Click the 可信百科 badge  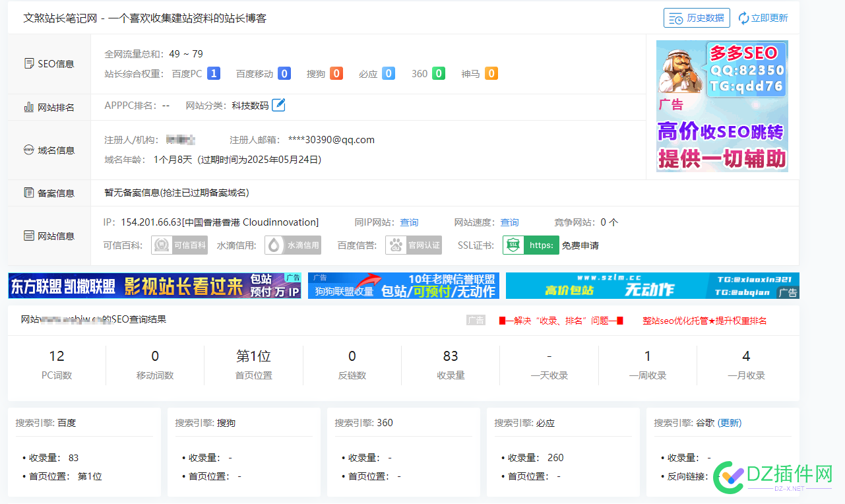tap(179, 245)
